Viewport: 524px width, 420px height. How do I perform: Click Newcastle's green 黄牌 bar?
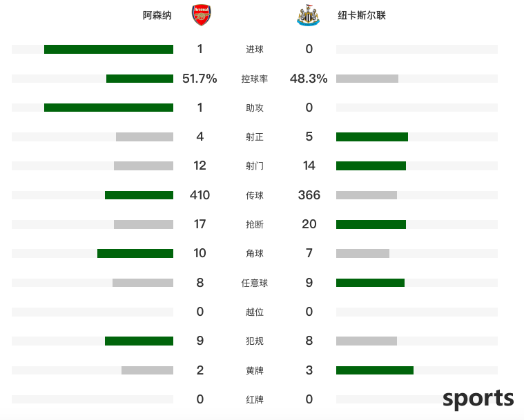click(x=375, y=370)
